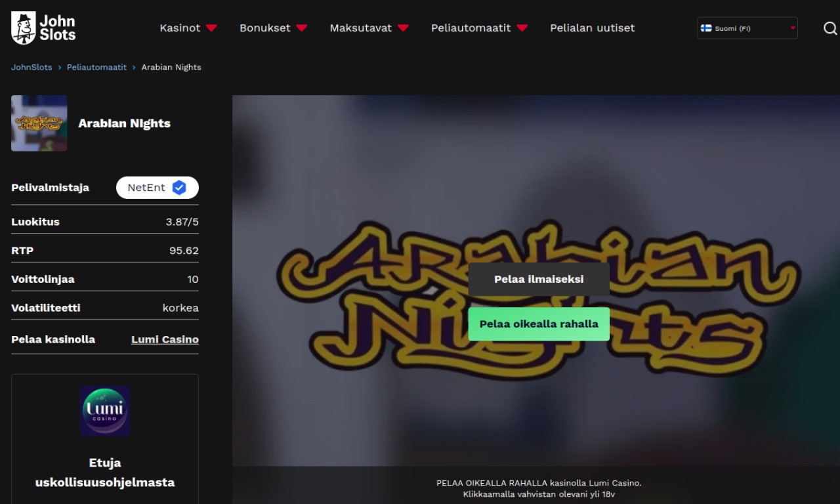Click the Pelivalmistaja label
Screen dimensions: 840x504
coord(50,188)
